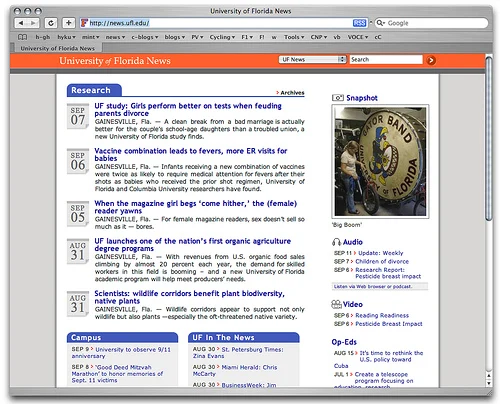Expand the hyku bookmarks folder

point(66,37)
